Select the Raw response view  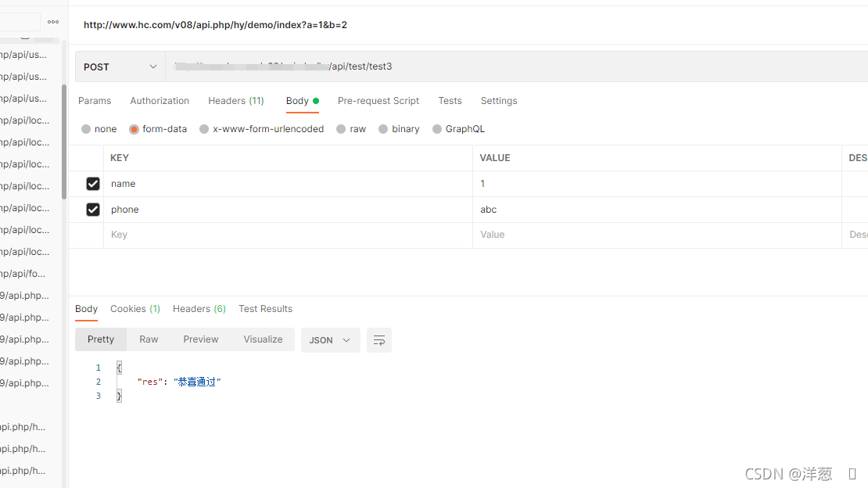point(149,339)
